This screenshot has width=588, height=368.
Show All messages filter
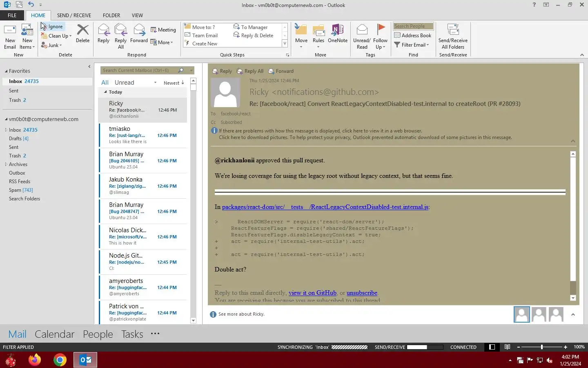click(x=105, y=83)
